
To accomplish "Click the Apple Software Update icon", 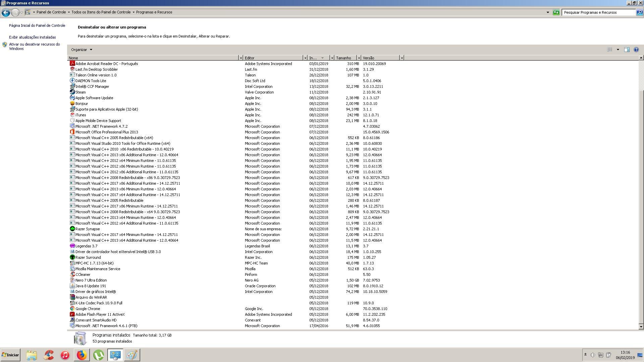I will (72, 98).
